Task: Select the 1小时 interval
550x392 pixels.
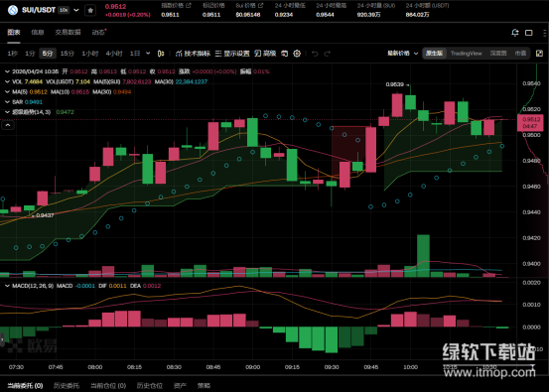Action: tap(89, 54)
